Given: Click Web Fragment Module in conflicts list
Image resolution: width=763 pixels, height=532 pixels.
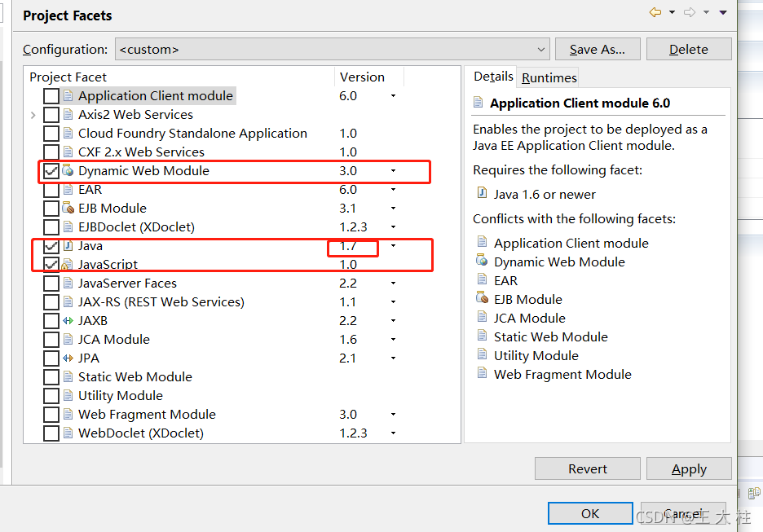Looking at the screenshot, I should [x=562, y=375].
